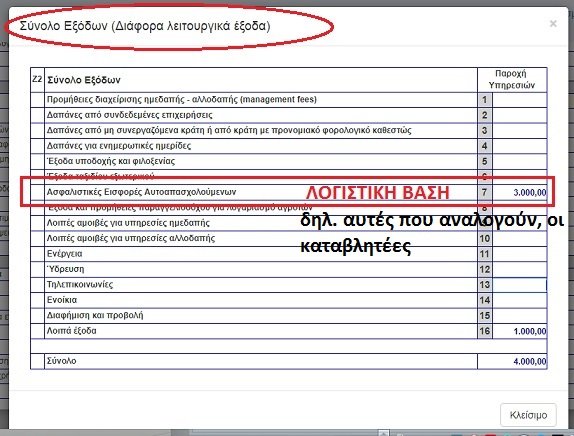
Task: Select the Διαφήμιση και προβολή amount field
Action: (519, 316)
